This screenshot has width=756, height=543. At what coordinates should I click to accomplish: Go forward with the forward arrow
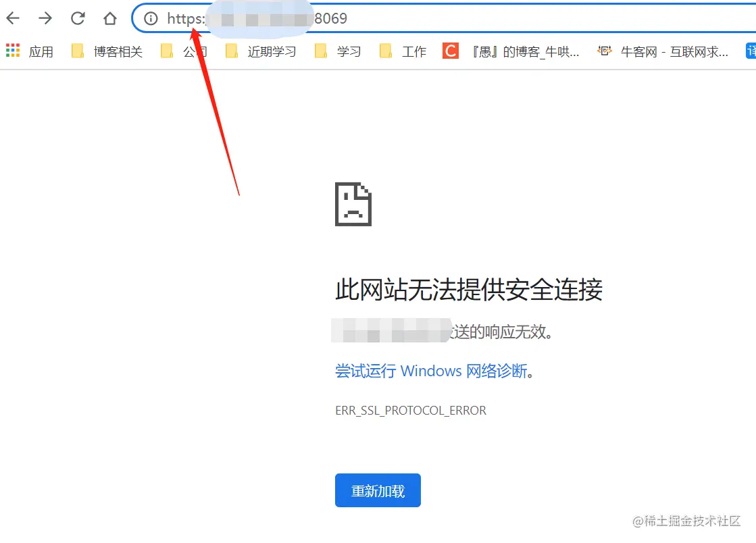45,18
